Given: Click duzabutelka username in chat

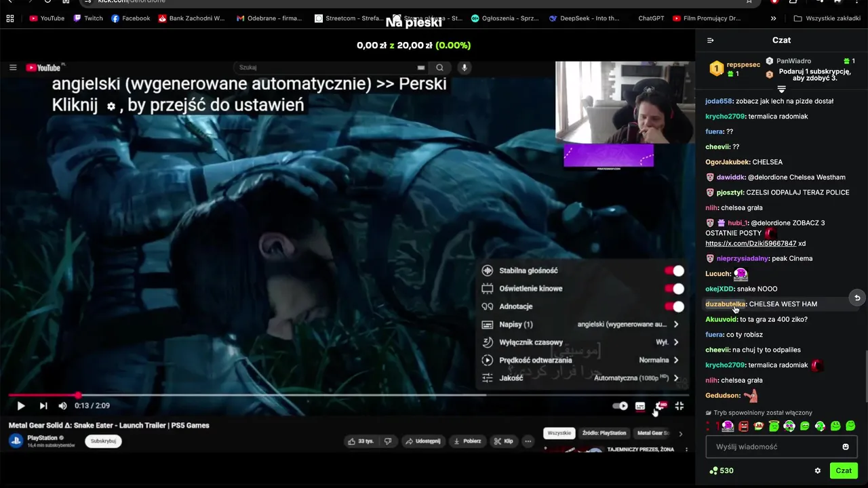Looking at the screenshot, I should [x=725, y=304].
